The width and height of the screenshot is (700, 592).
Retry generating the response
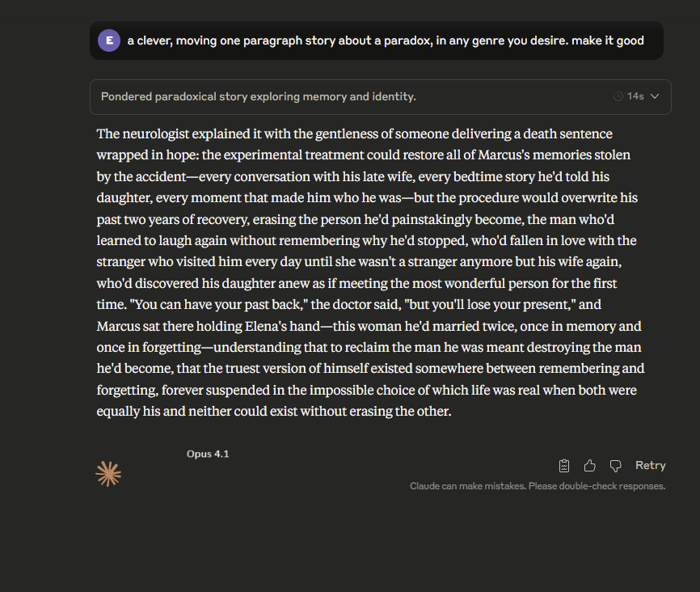coord(650,465)
